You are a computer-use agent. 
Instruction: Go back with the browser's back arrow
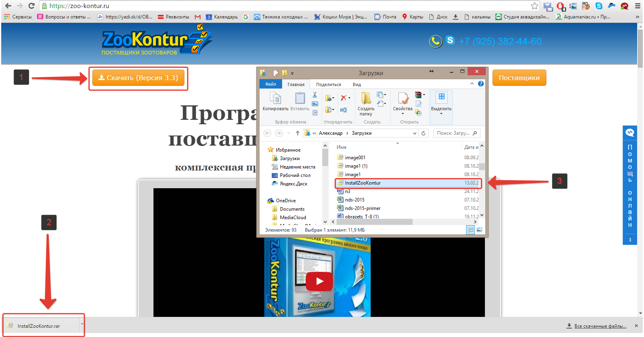point(8,6)
